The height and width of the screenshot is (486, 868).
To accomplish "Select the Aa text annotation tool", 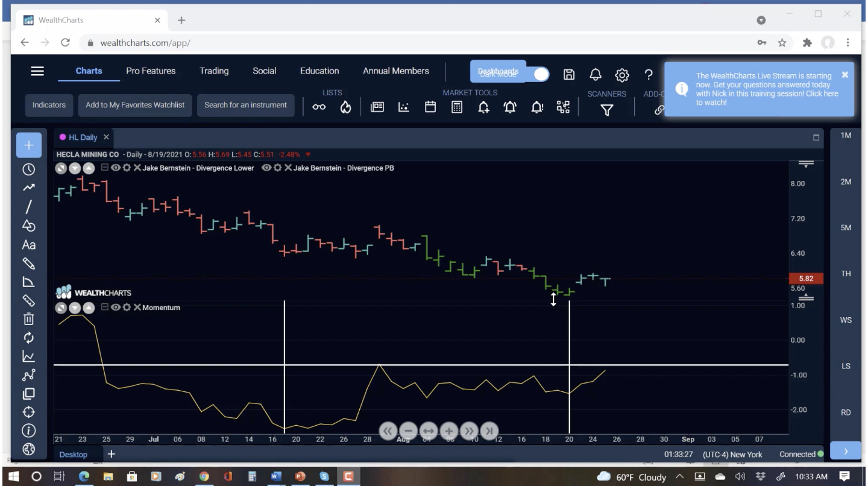I will [x=28, y=245].
